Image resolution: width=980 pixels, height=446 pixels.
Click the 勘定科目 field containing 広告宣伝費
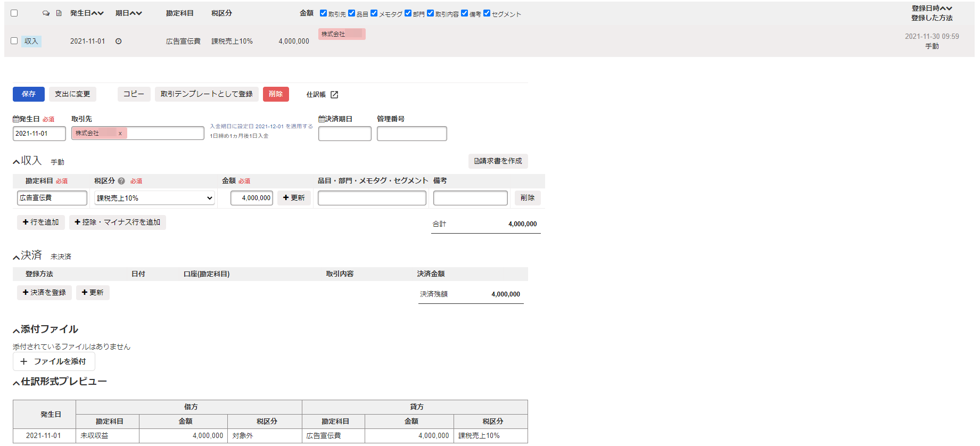coord(52,198)
